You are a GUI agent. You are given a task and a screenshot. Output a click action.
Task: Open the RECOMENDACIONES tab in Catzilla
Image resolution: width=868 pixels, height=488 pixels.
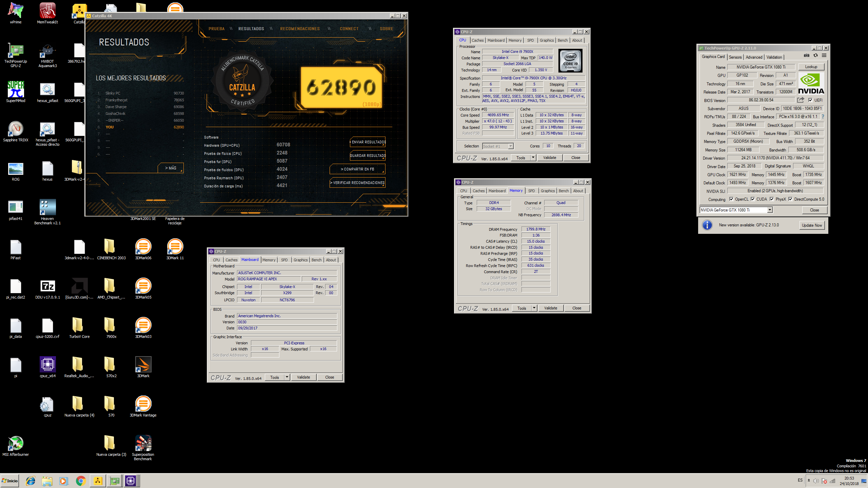click(x=300, y=29)
